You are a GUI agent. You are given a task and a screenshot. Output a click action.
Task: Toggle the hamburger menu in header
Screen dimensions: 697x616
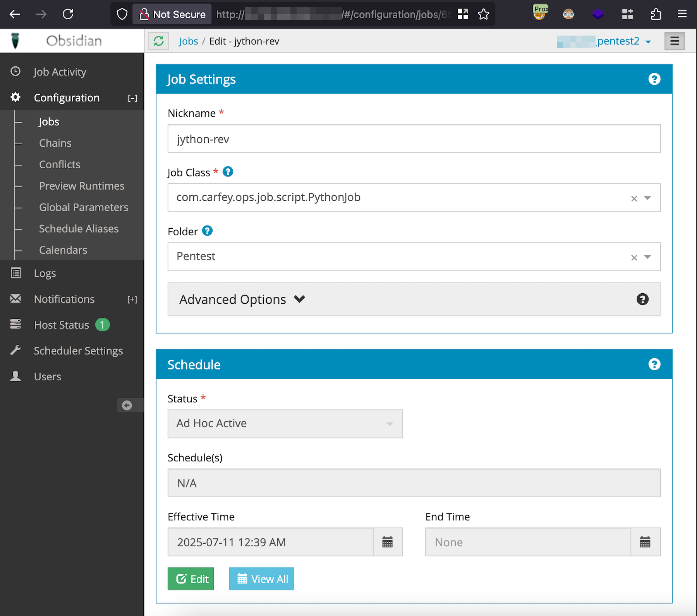point(675,41)
